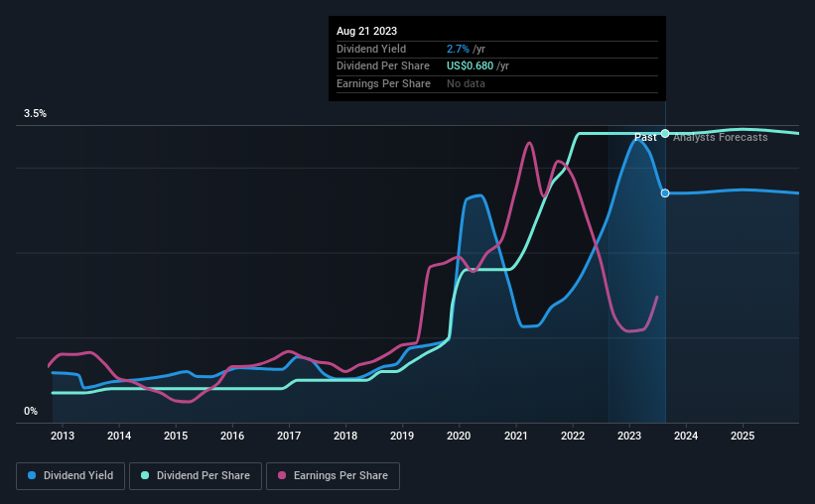Click the 'Analysts Forecasts' label
This screenshot has height=504, width=815.
721,137
